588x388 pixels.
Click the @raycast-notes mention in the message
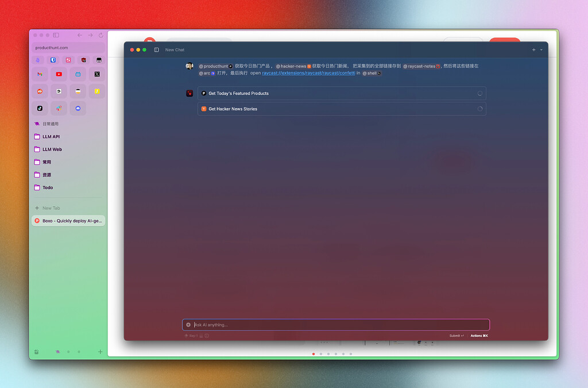(x=421, y=67)
